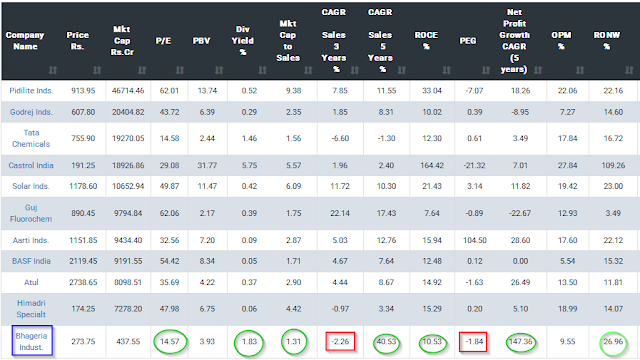Click Div Yield % sort arrows
The height and width of the screenshot is (360, 640).
pyautogui.click(x=262, y=70)
